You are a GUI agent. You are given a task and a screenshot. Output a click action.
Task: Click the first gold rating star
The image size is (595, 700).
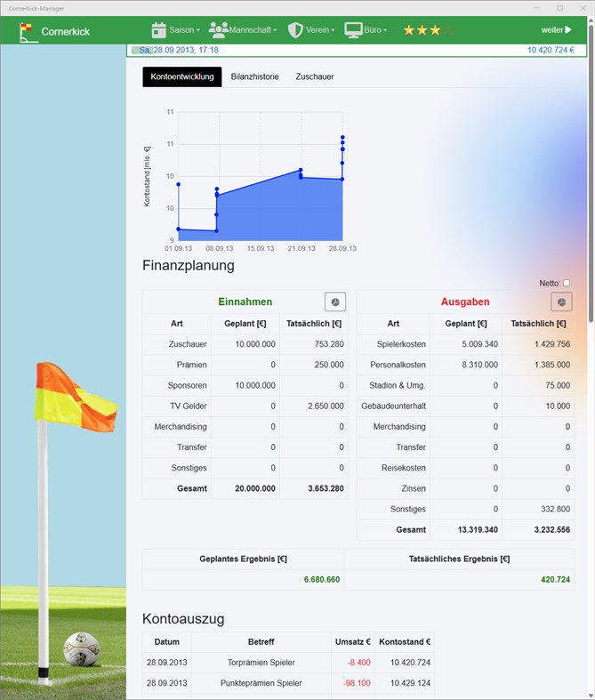point(409,30)
